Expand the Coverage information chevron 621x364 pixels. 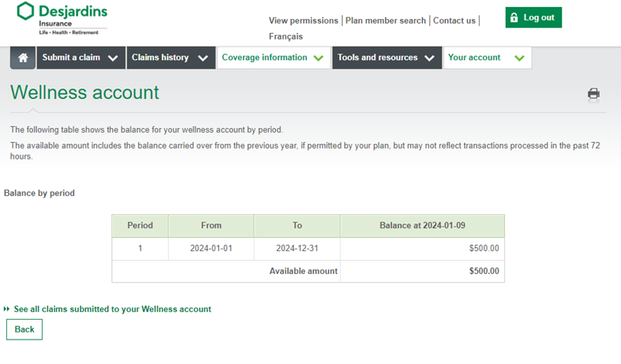click(318, 58)
